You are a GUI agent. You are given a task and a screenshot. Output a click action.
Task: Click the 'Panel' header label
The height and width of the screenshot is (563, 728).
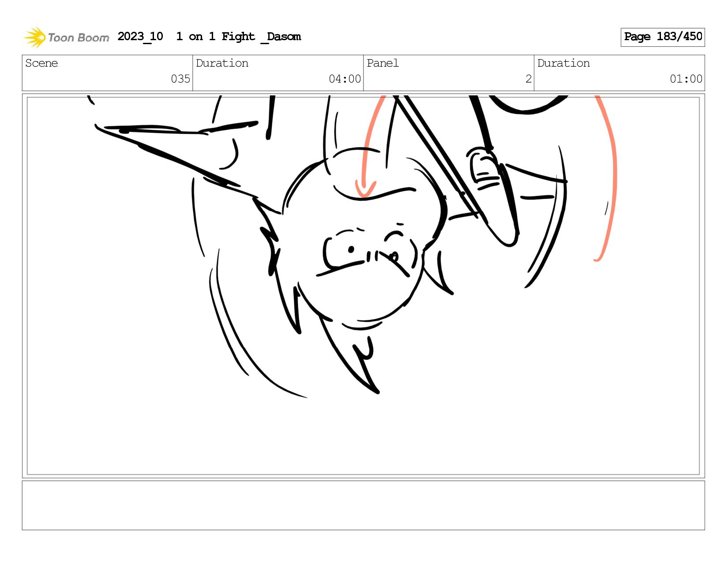click(383, 63)
